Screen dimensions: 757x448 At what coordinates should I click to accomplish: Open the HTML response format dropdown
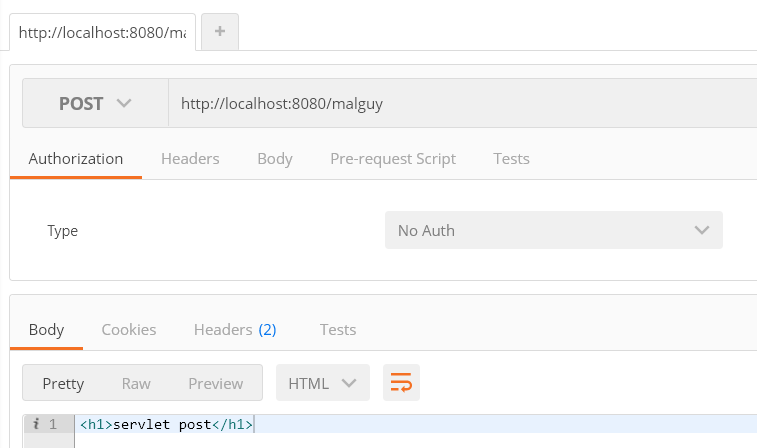[x=322, y=383]
